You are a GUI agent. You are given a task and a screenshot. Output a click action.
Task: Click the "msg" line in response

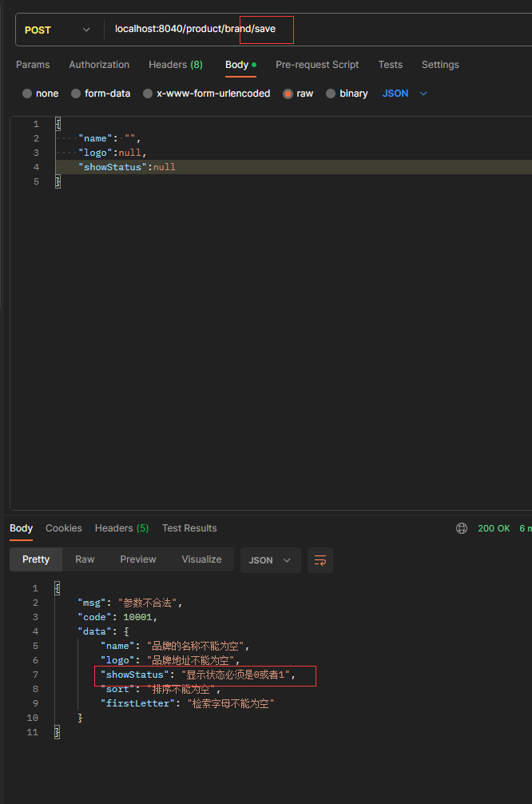(x=129, y=603)
